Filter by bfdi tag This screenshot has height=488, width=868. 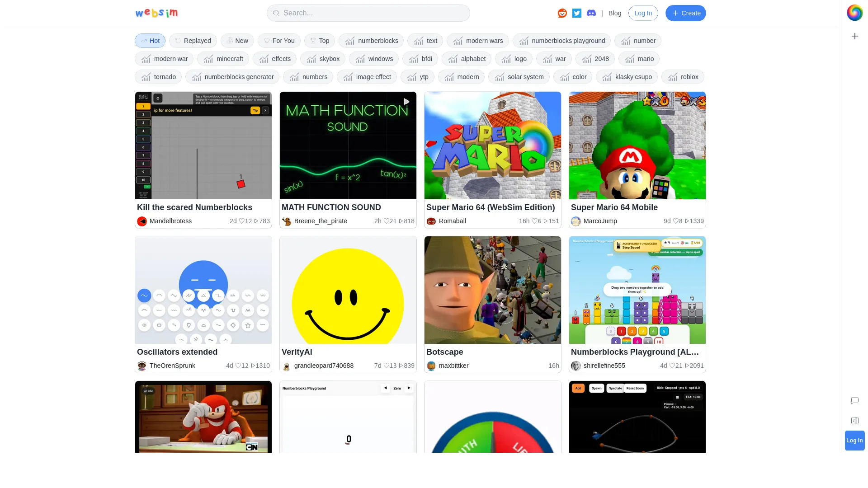420,59
